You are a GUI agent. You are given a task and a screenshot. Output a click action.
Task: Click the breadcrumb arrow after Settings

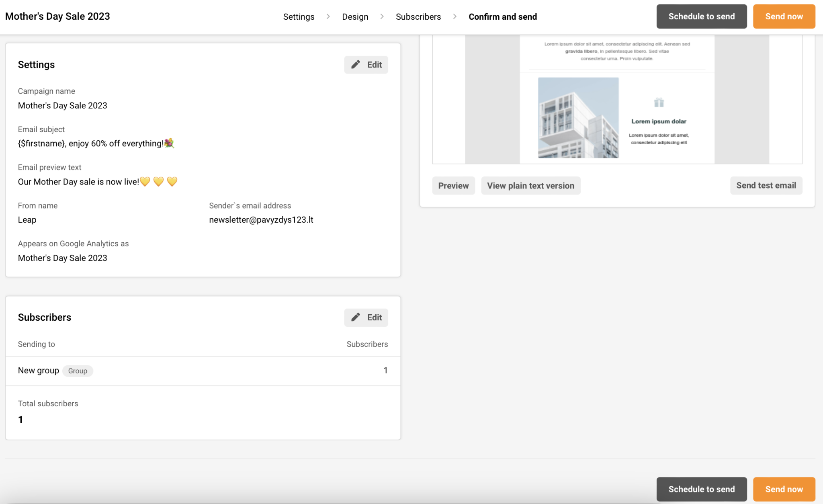point(328,16)
